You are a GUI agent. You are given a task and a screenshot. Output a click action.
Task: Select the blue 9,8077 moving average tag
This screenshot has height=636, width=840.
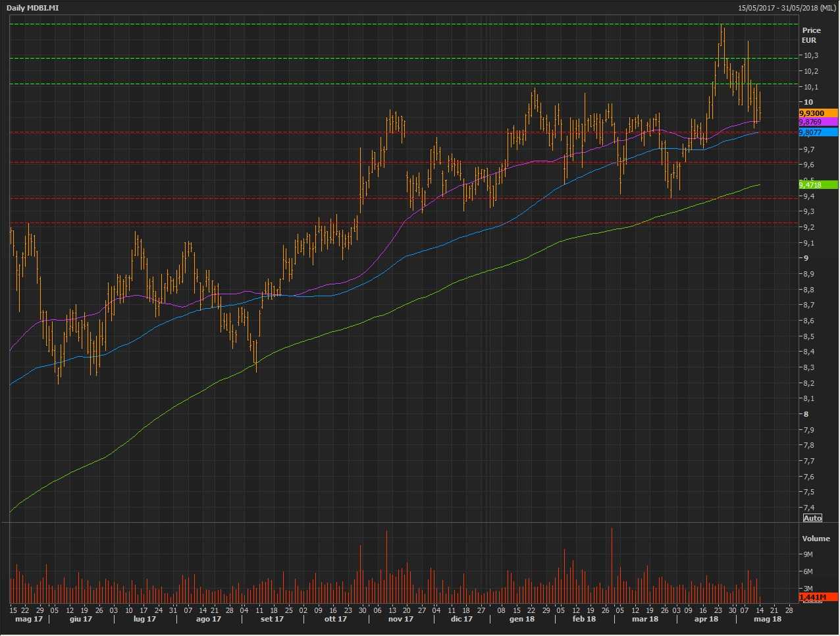coord(818,132)
